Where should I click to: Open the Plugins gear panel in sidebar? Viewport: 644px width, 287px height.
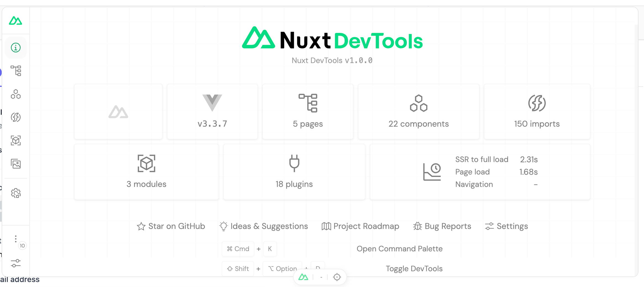pos(16,193)
